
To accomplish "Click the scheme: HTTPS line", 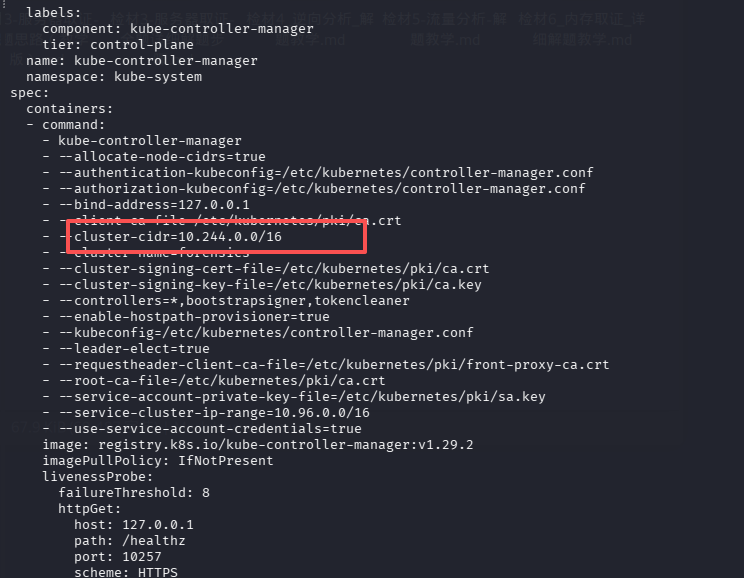I will (x=126, y=572).
